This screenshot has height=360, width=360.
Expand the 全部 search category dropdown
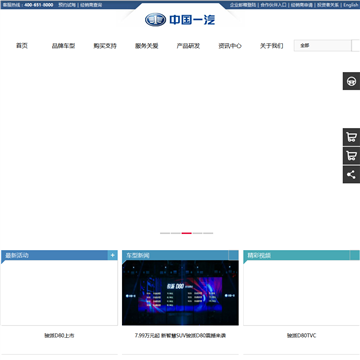click(x=322, y=46)
